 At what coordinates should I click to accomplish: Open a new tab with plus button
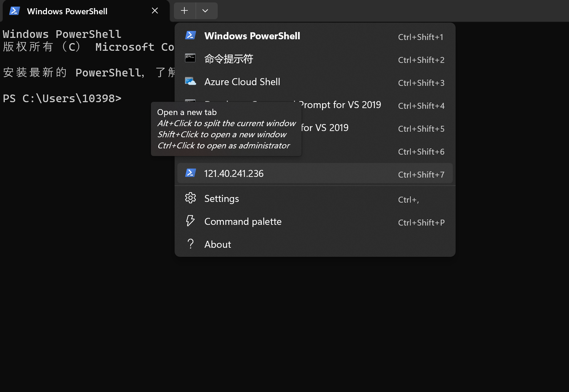[x=185, y=11]
